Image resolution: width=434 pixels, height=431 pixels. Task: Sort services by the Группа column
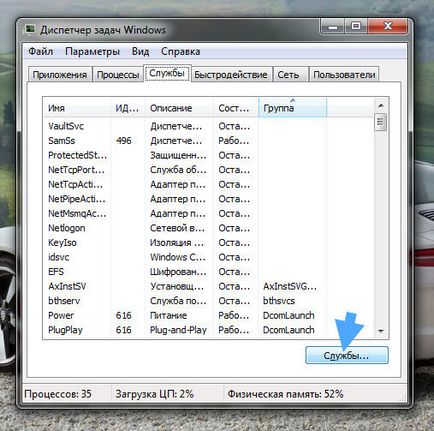click(x=292, y=108)
